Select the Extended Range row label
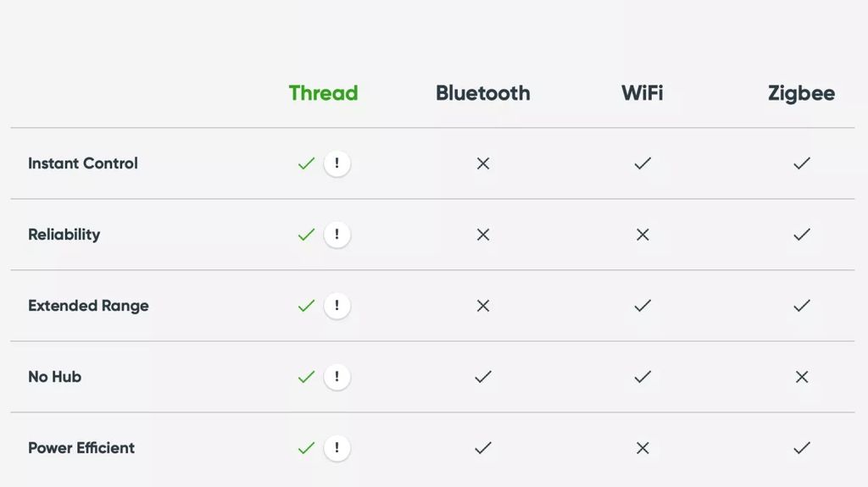Viewport: 868px width, 487px height. (x=88, y=306)
